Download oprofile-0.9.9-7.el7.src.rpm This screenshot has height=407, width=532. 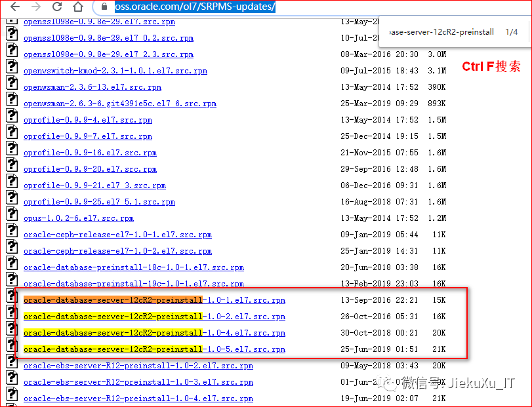click(88, 136)
